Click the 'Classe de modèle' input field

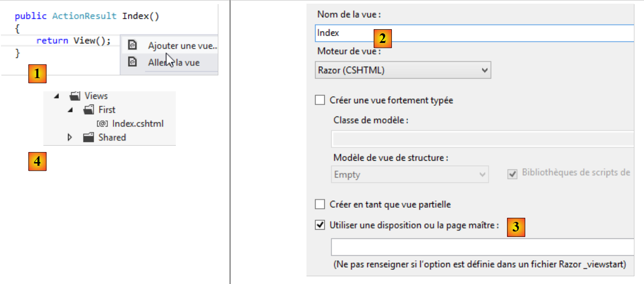click(482, 139)
